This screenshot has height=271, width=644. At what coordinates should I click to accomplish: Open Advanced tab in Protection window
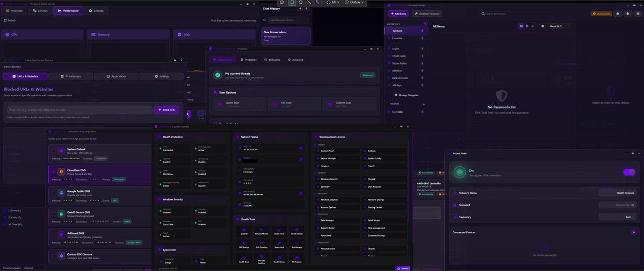click(295, 60)
